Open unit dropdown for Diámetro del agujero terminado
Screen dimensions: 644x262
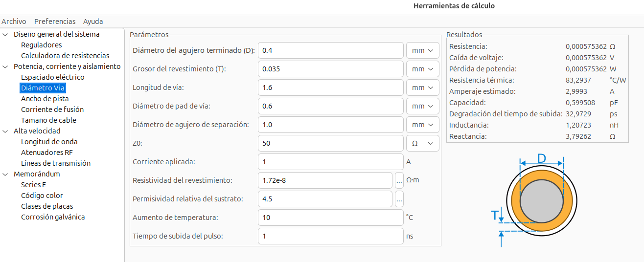point(423,50)
